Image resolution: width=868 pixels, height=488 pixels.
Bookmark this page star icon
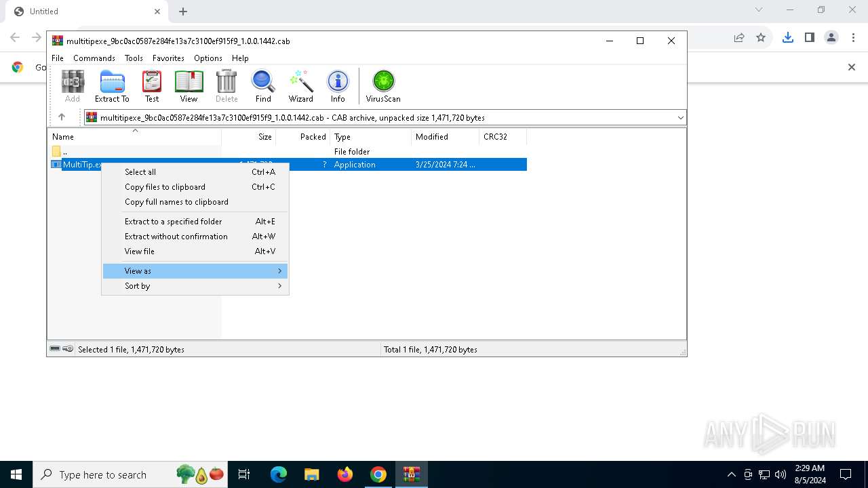pos(761,38)
